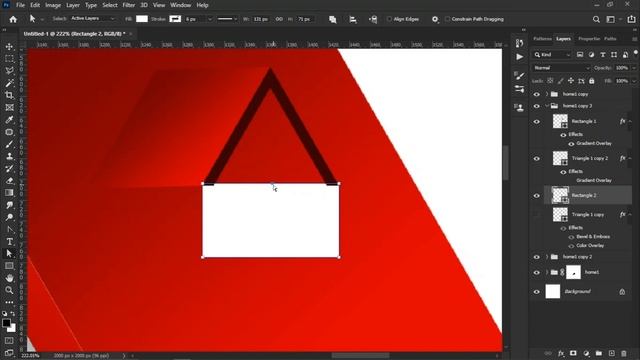The height and width of the screenshot is (360, 640).
Task: Add a layer mask from panel footer
Action: (x=573, y=353)
